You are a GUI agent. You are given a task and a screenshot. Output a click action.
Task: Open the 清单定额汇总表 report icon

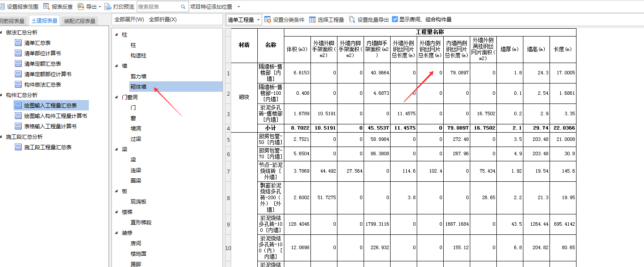pyautogui.click(x=18, y=63)
